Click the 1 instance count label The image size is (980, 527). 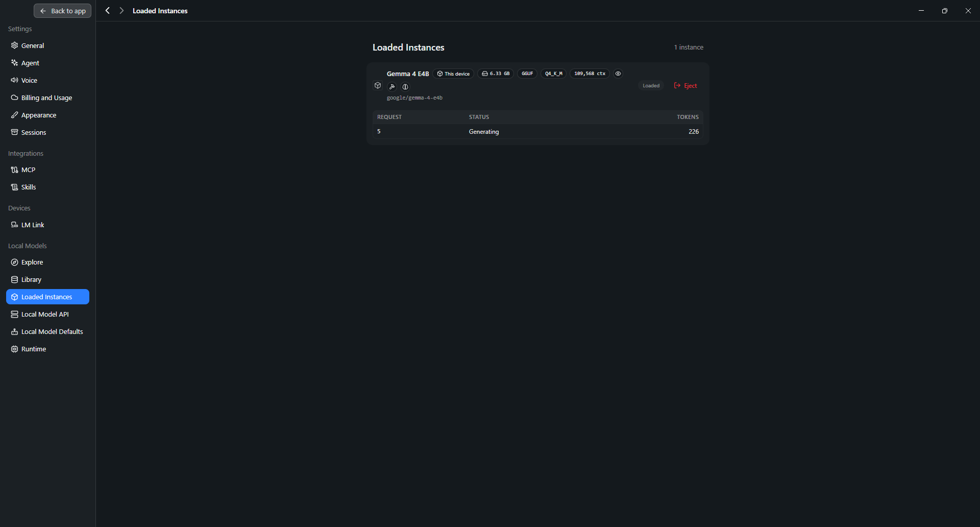pos(689,47)
